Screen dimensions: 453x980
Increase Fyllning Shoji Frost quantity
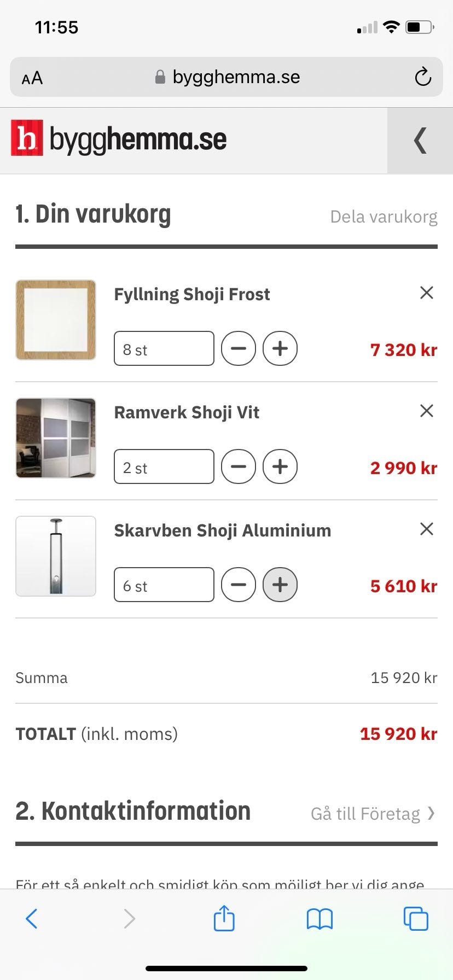point(280,348)
